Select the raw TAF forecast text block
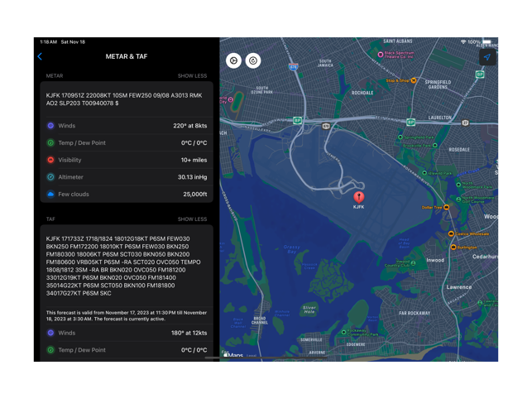The height and width of the screenshot is (399, 532). 123,266
